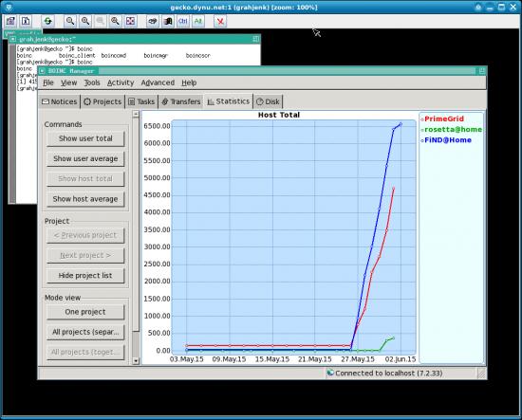
Task: Open VNC connection options icon
Action: pos(10,21)
